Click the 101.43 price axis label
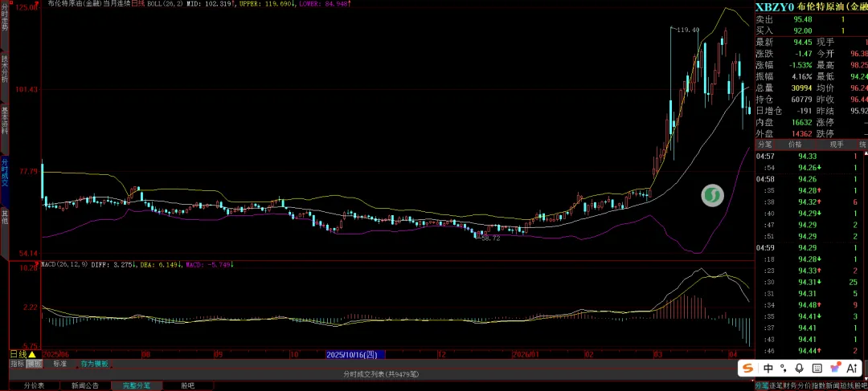 28,89
